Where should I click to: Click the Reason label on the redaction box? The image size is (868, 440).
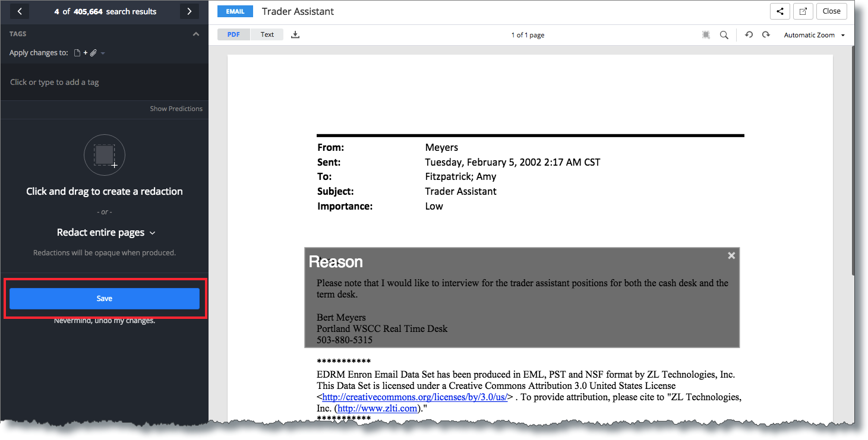(x=336, y=262)
